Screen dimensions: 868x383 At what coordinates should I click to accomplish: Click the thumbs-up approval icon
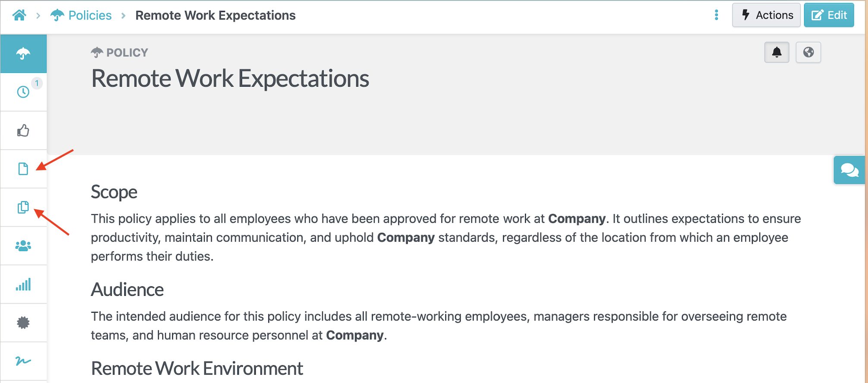coord(23,130)
